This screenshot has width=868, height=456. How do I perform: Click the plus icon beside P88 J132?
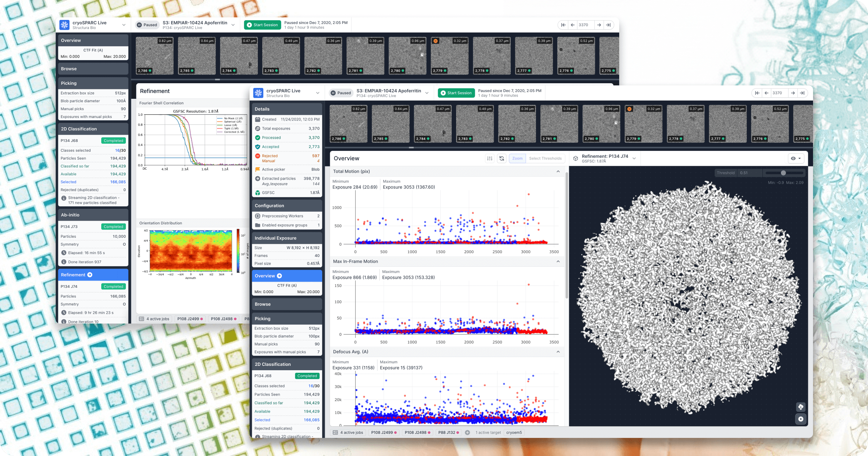467,432
